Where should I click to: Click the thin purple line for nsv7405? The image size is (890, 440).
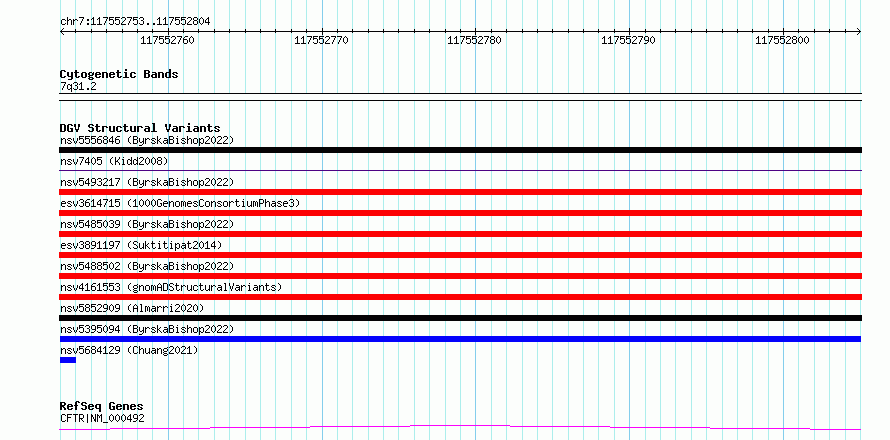click(x=460, y=170)
